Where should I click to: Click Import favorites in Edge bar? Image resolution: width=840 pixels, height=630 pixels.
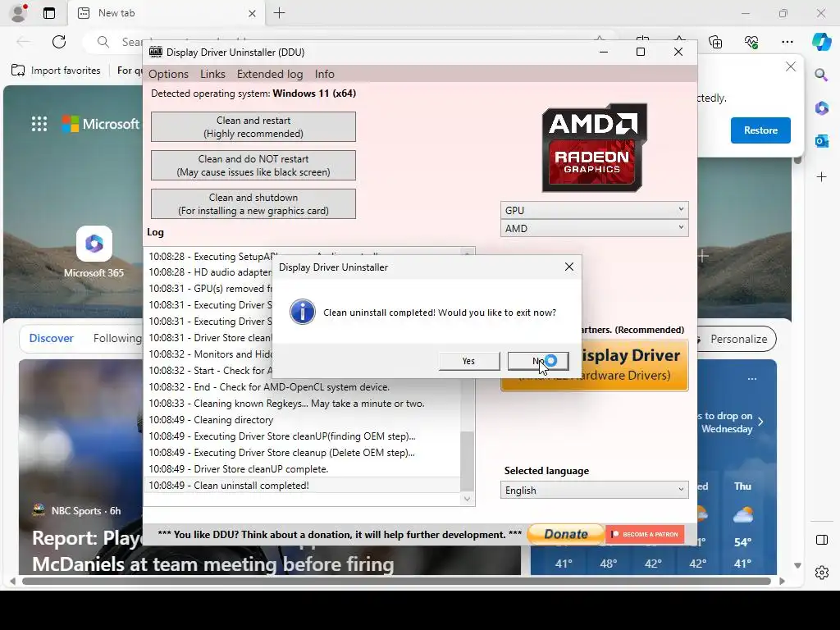[x=57, y=71]
